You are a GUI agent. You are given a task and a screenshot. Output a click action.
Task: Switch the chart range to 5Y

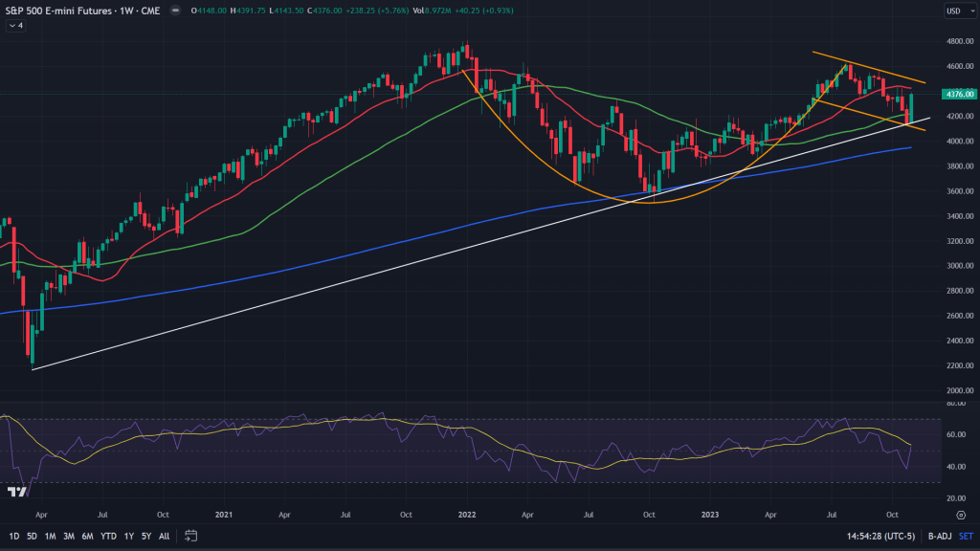(x=145, y=535)
